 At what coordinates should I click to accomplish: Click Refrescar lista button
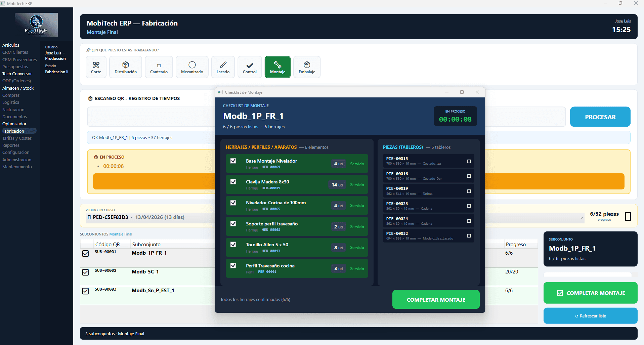click(x=590, y=316)
